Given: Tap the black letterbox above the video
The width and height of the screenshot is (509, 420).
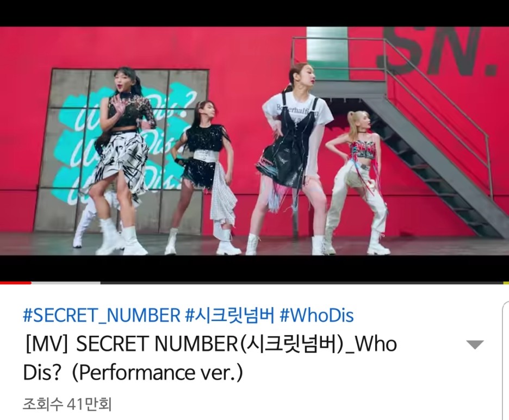Looking at the screenshot, I should (x=254, y=13).
